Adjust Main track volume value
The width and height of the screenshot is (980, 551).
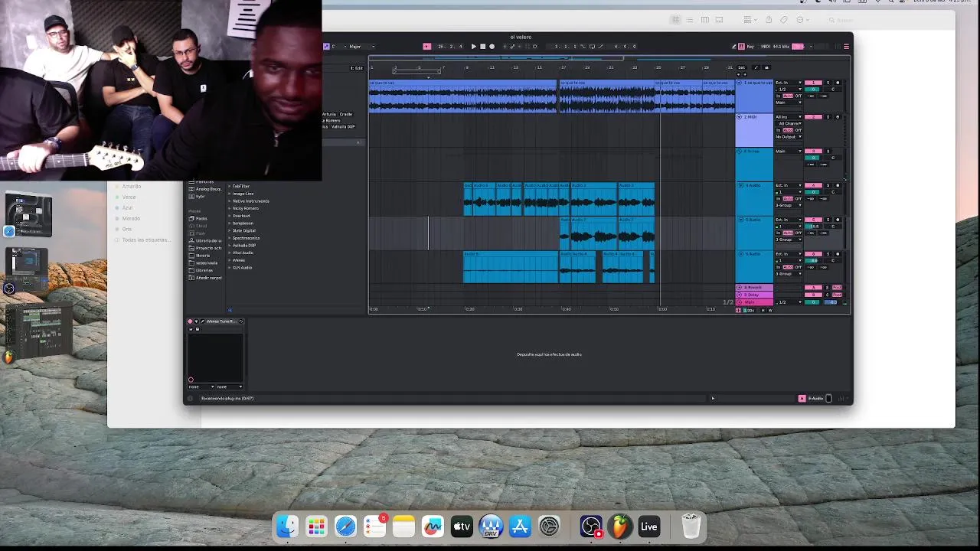click(813, 302)
